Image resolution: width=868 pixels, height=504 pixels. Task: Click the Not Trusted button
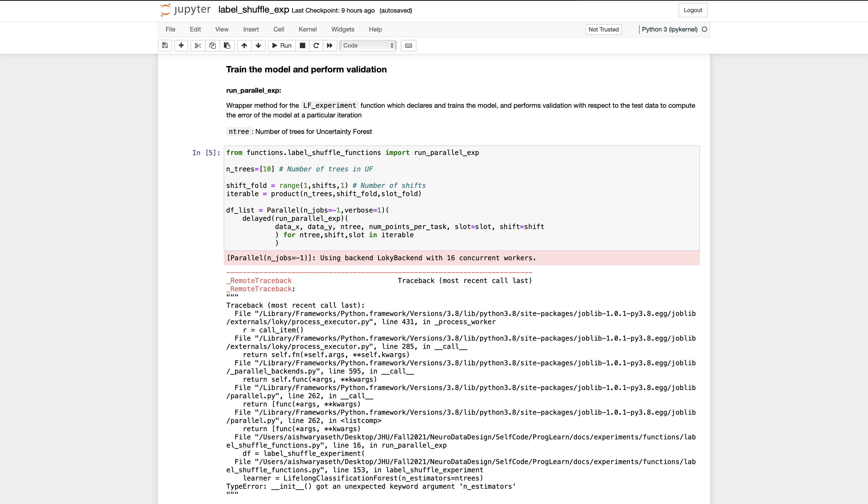tap(604, 29)
